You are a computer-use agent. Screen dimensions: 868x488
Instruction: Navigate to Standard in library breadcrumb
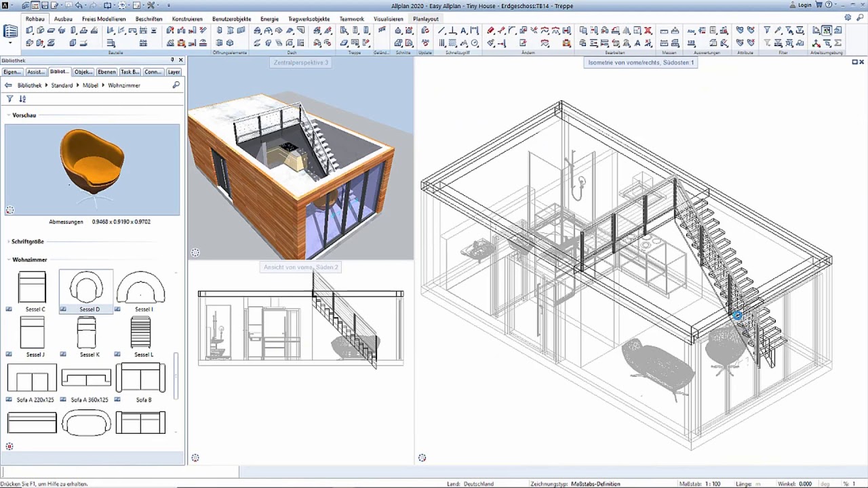pyautogui.click(x=62, y=85)
